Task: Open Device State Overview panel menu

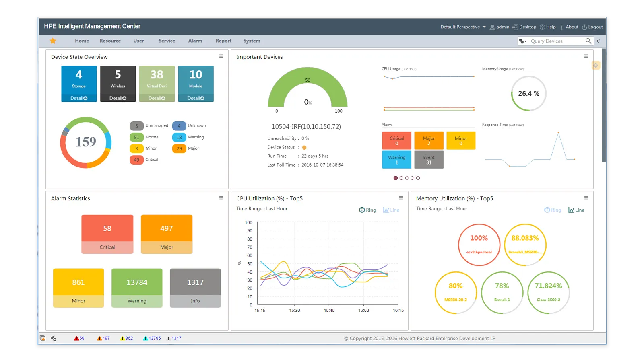Action: pos(221,56)
